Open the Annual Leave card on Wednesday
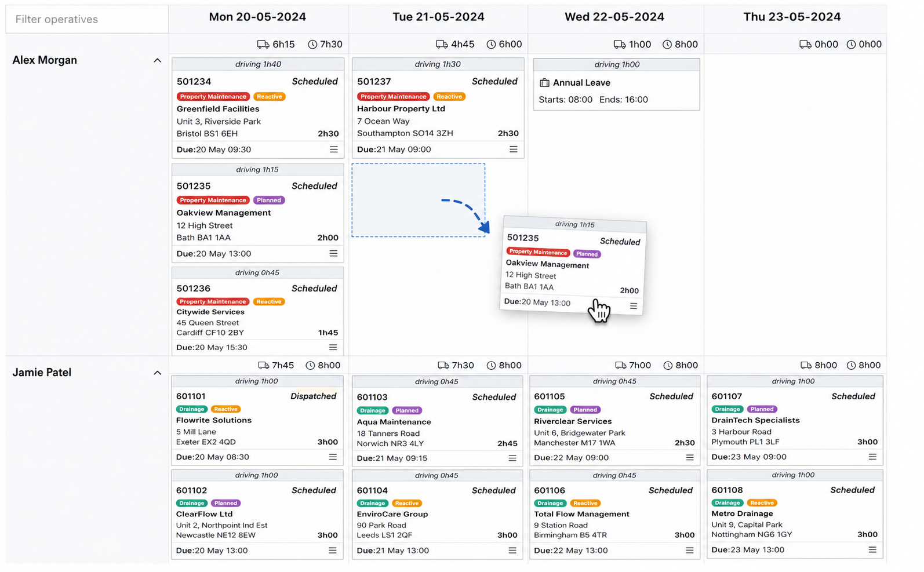 [617, 84]
